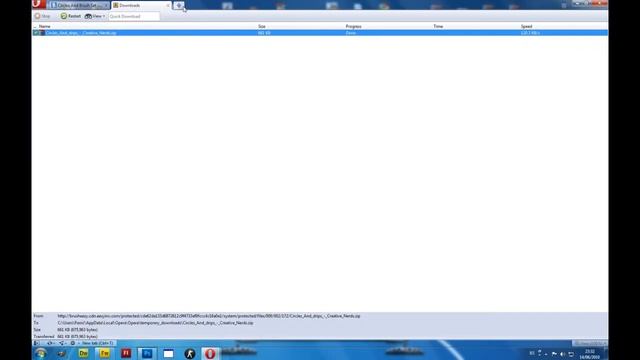The width and height of the screenshot is (640, 360).
Task: Open the white window icon in taskbar
Action: (168, 353)
